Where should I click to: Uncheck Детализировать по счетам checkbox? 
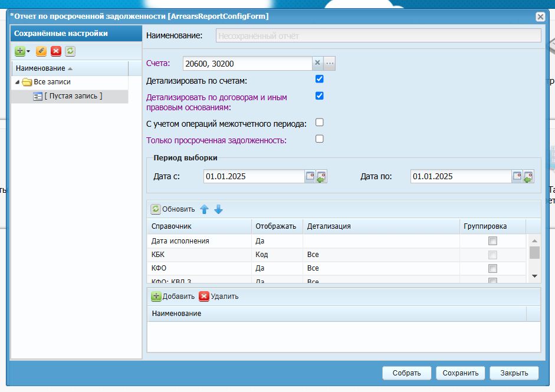(x=319, y=79)
